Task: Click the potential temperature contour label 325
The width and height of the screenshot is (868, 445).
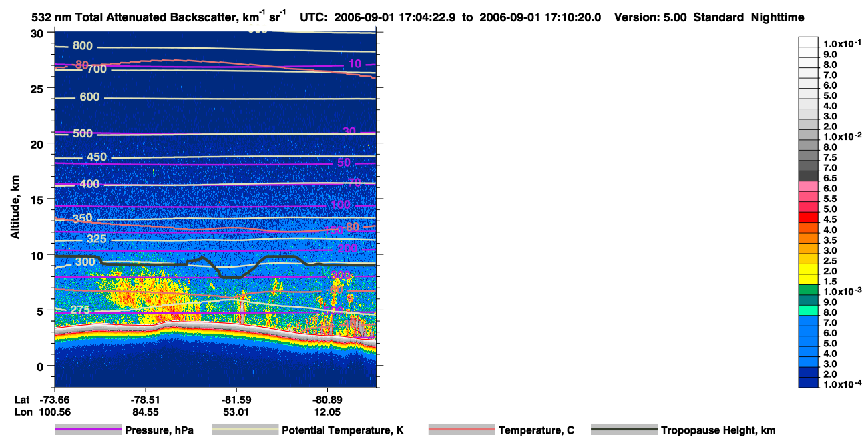Action: pyautogui.click(x=97, y=239)
